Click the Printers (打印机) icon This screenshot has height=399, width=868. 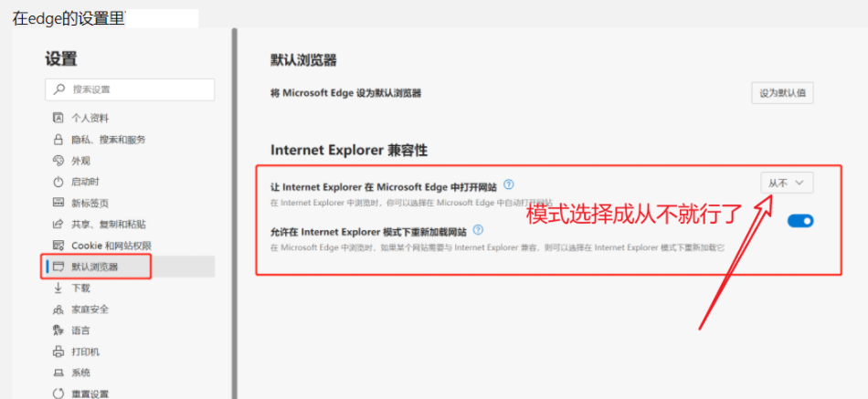click(58, 352)
